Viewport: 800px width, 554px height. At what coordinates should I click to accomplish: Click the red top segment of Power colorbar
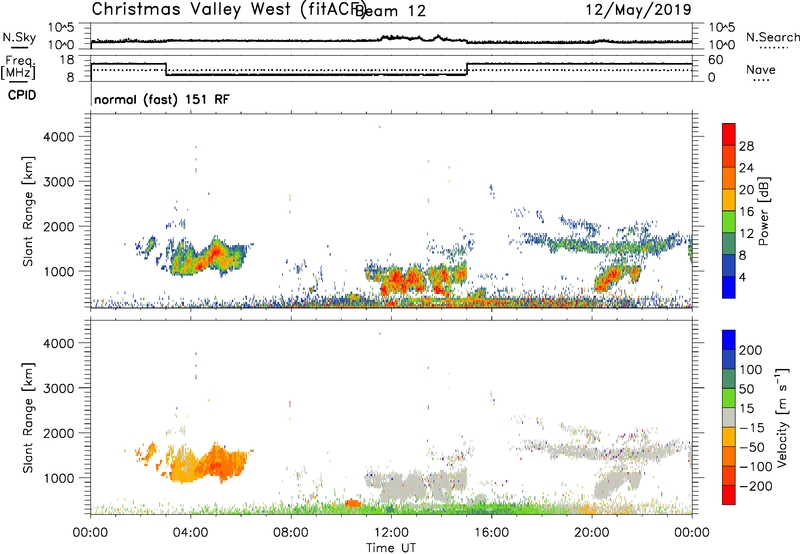(729, 135)
